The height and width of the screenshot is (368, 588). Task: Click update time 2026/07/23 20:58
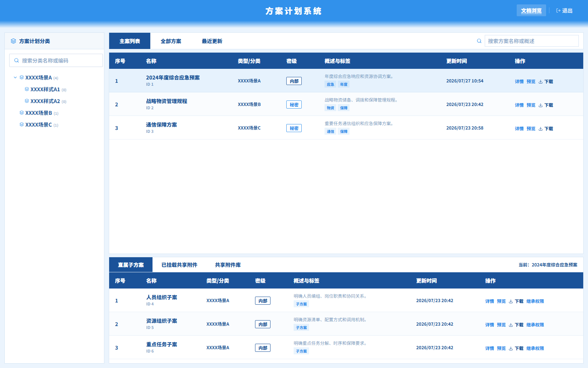click(x=465, y=128)
